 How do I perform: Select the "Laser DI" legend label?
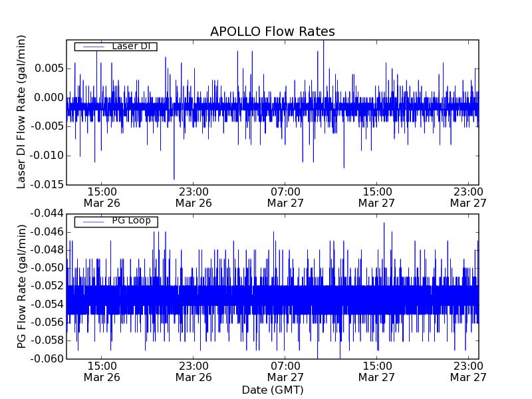130,47
